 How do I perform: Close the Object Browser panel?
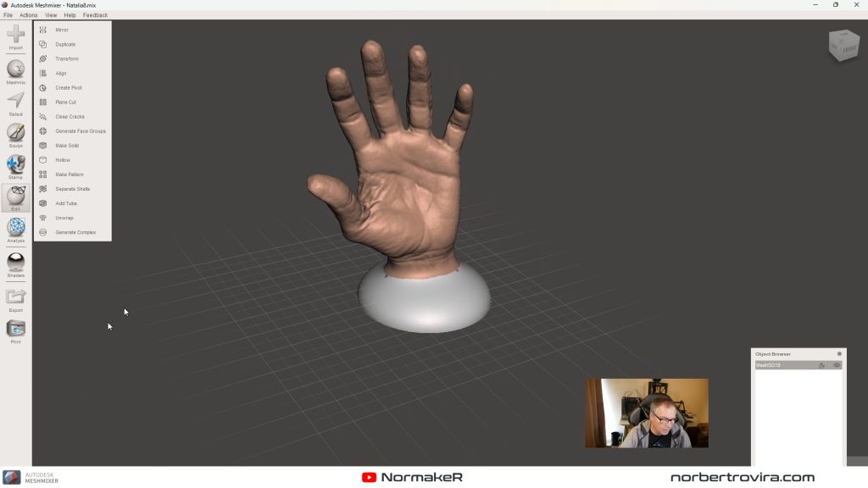pos(839,353)
